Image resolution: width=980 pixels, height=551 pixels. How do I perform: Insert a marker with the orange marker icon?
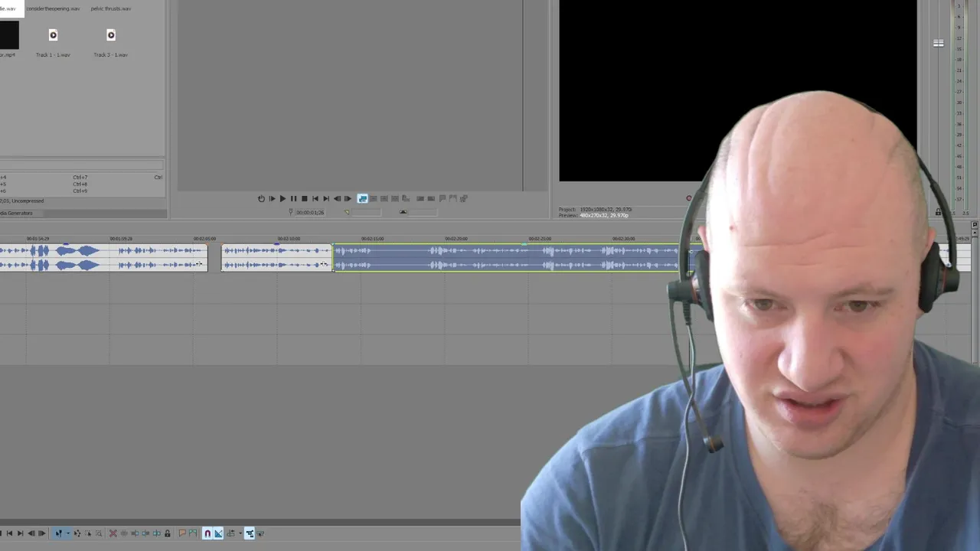[182, 533]
